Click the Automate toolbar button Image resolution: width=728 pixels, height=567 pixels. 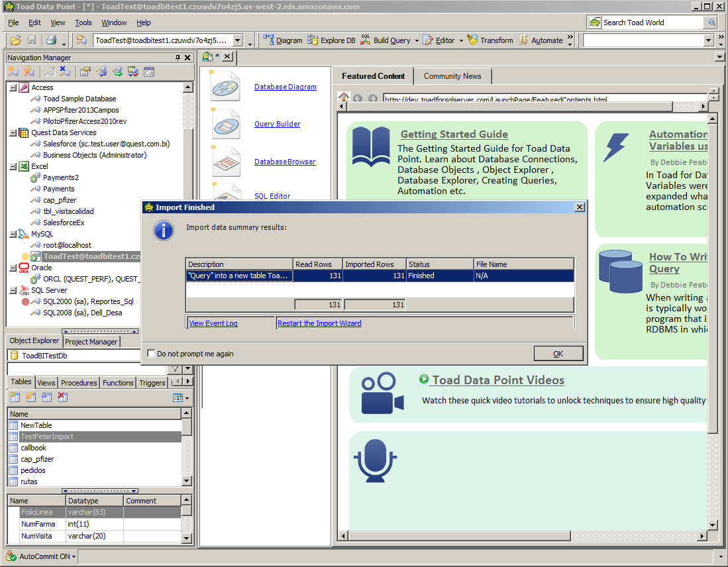(541, 40)
